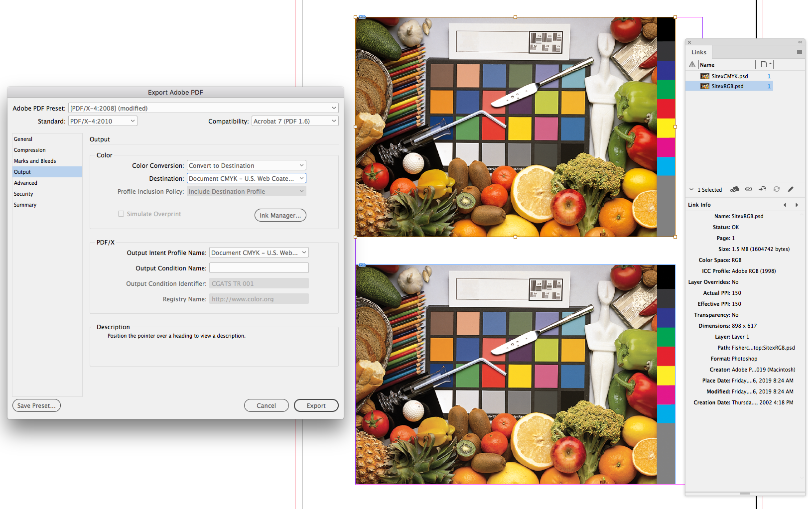
Task: Click the Path Fisherc...top:SitexRGB.psd value
Action: pos(763,348)
